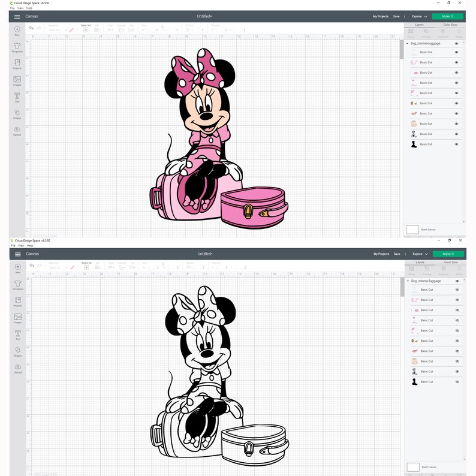
Task: Click the Upload icon in bottom window
Action: point(17,367)
